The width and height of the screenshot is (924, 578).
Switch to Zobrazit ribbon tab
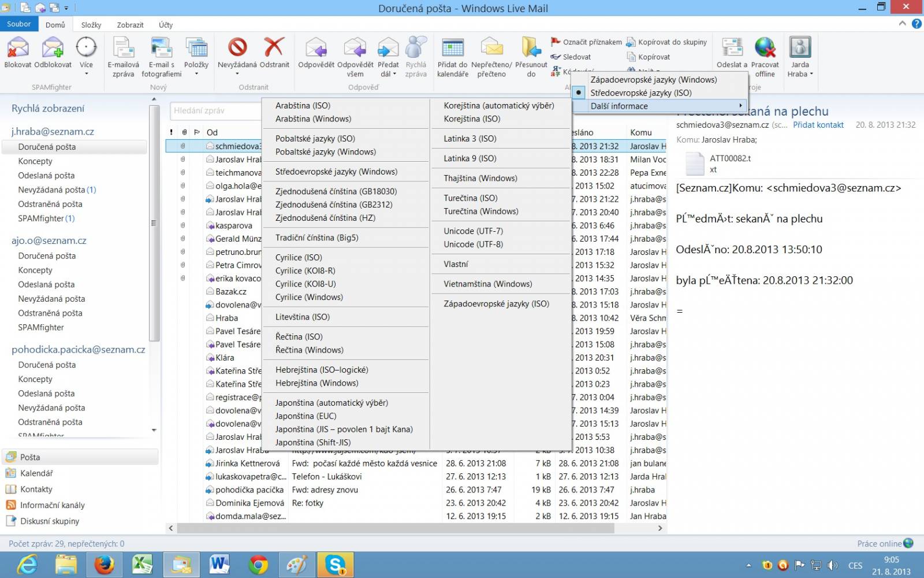coord(130,25)
